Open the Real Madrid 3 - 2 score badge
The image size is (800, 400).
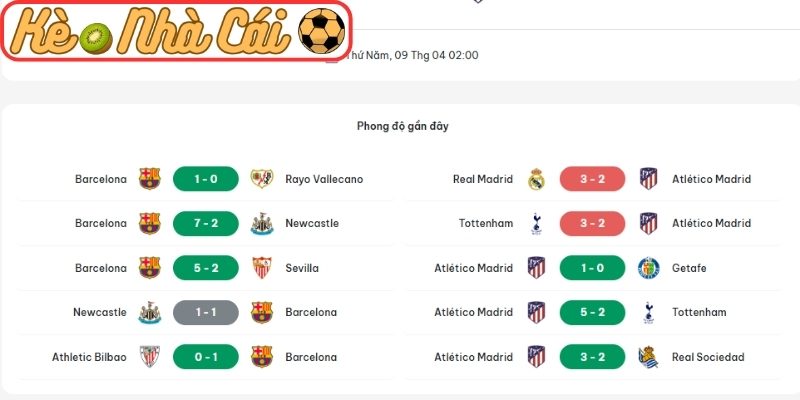592,179
